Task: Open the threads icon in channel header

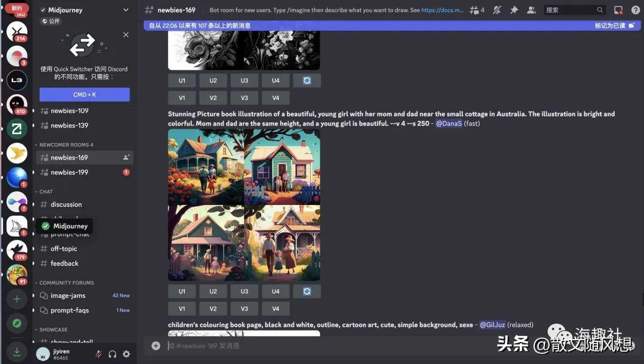Action: (x=476, y=10)
